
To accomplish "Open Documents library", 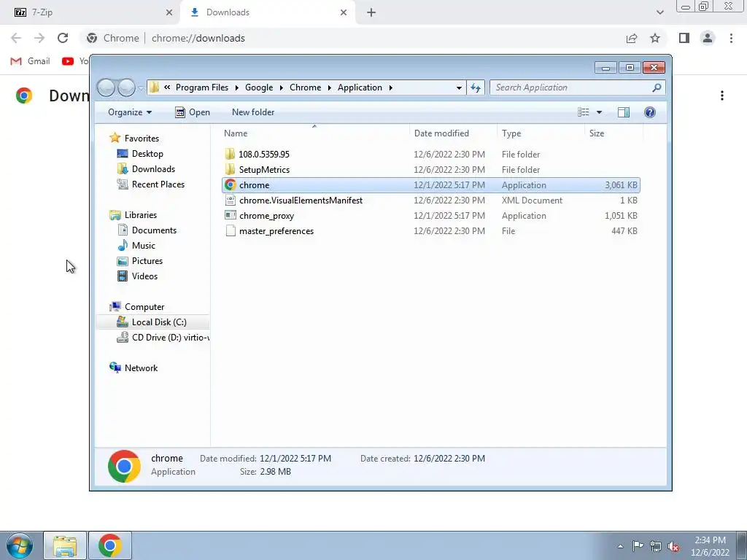I will coord(154,230).
